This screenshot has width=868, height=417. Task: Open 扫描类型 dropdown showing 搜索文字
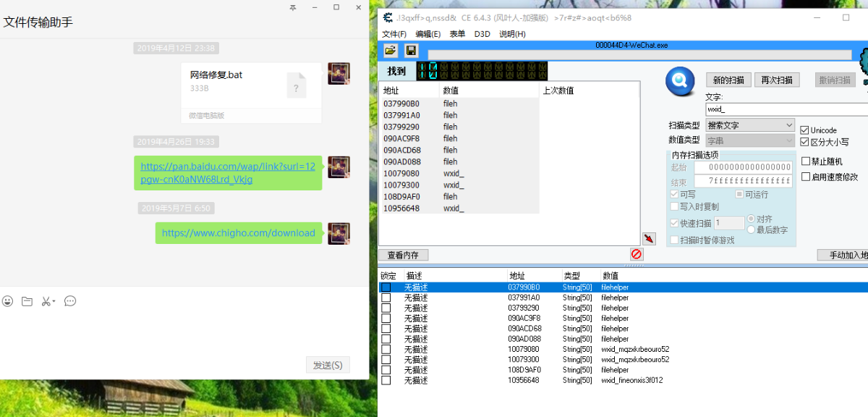tap(750, 125)
